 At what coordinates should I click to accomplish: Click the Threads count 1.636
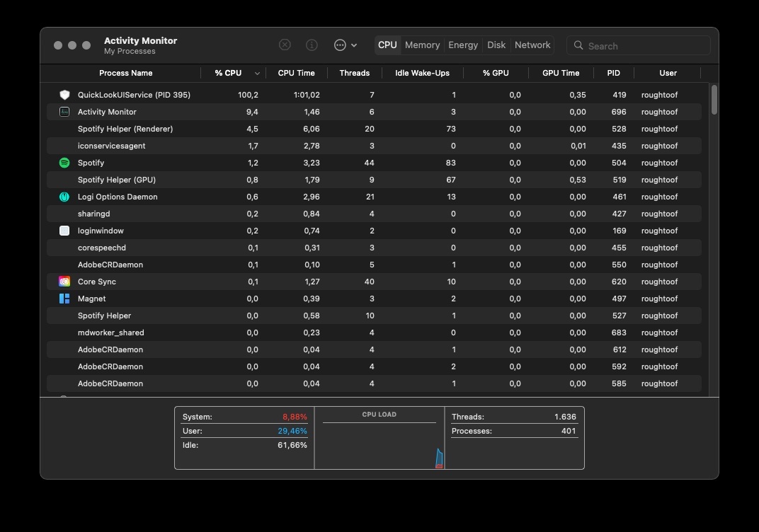click(565, 417)
